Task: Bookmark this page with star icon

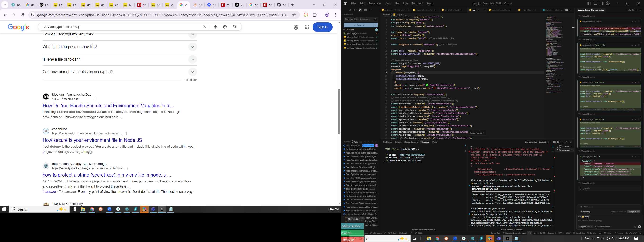Action: [294, 15]
